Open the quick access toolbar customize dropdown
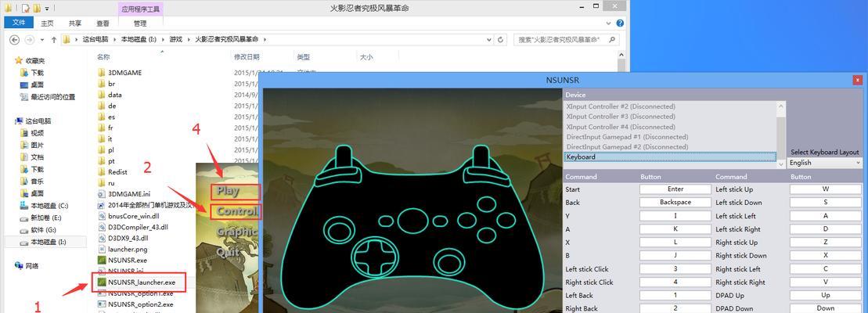 point(47,9)
